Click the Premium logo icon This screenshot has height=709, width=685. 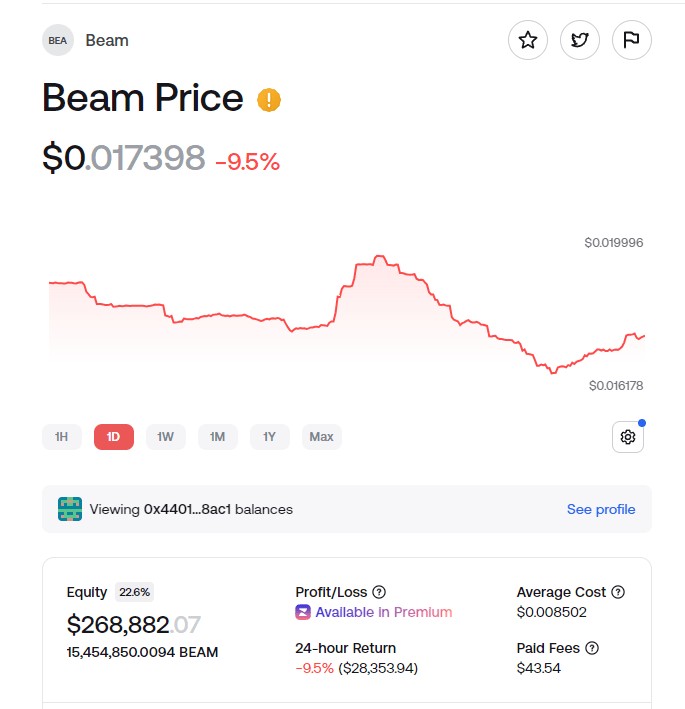[303, 612]
